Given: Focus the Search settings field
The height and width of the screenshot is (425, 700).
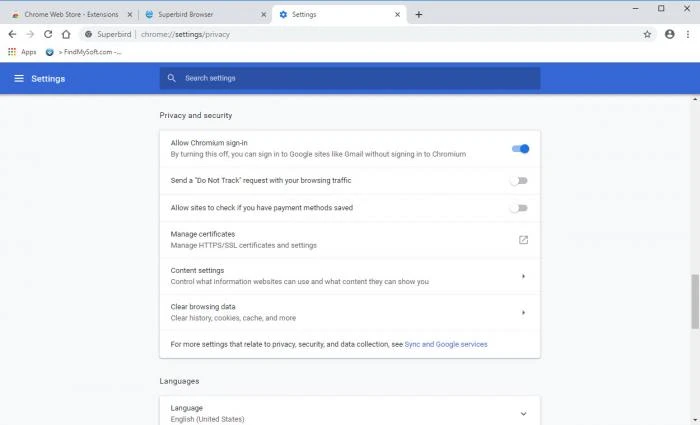Looking at the screenshot, I should tap(350, 78).
